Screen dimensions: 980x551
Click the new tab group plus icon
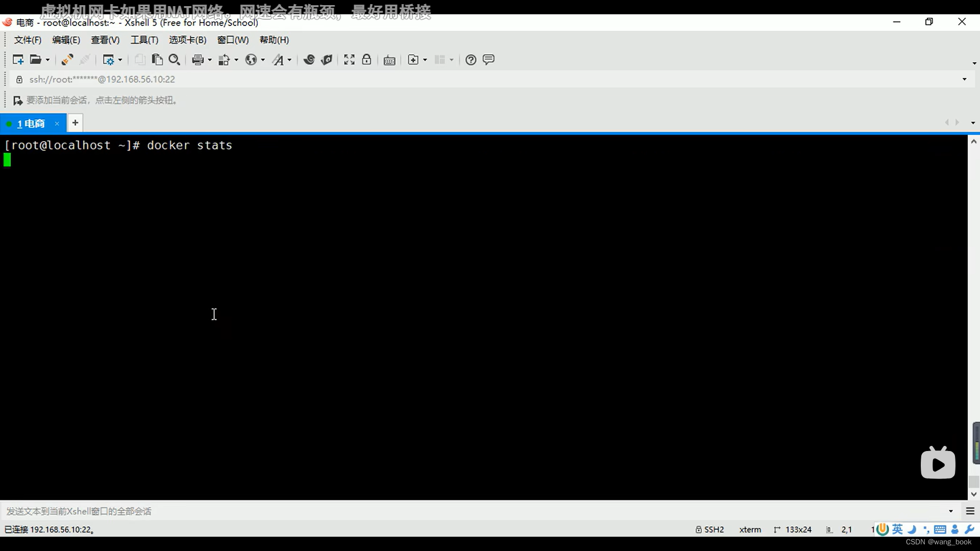[x=413, y=60]
